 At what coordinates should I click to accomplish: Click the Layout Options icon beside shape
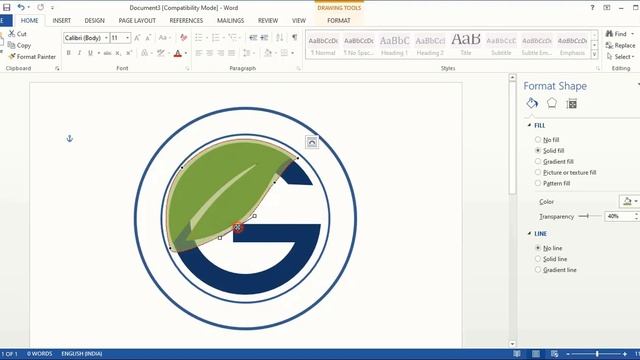(x=312, y=142)
